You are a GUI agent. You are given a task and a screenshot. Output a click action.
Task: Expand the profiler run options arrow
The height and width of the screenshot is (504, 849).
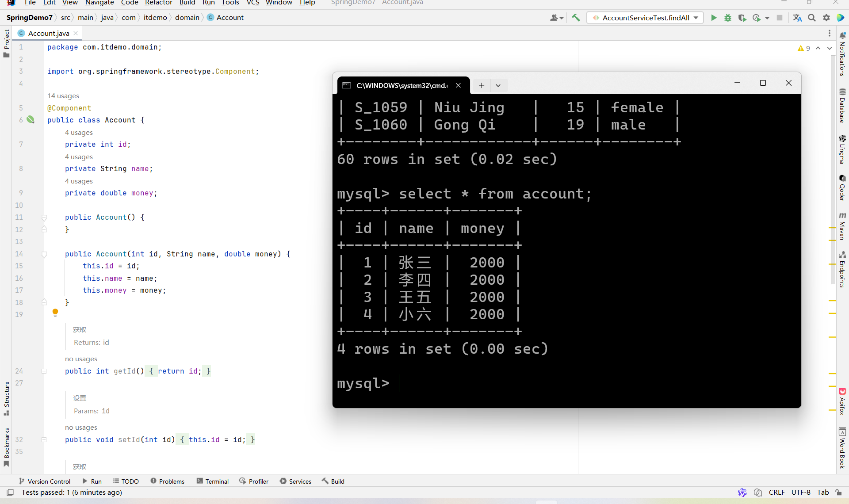(767, 18)
